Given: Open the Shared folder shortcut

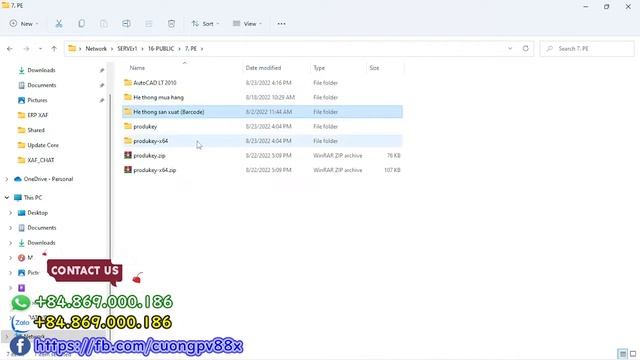Looking at the screenshot, I should (36, 130).
